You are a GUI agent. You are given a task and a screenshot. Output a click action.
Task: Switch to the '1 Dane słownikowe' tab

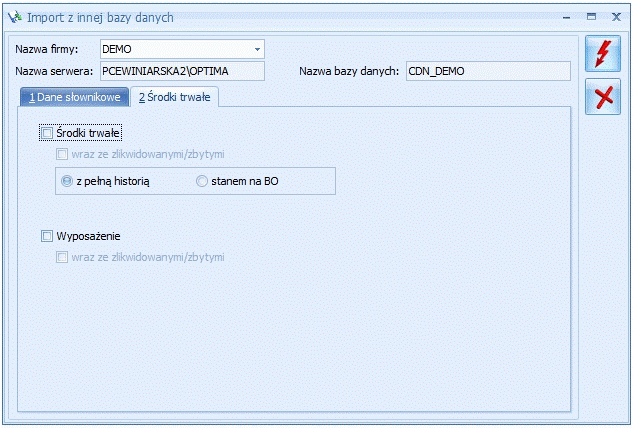point(75,97)
